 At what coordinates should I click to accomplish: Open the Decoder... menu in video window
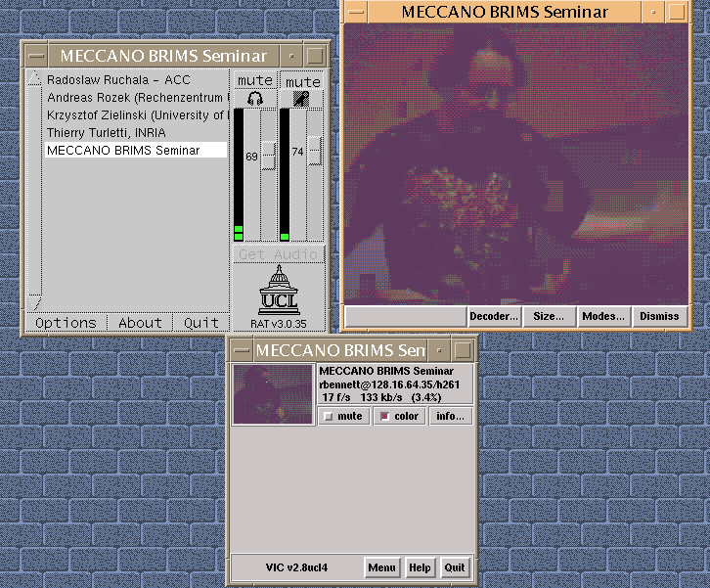pyautogui.click(x=494, y=316)
